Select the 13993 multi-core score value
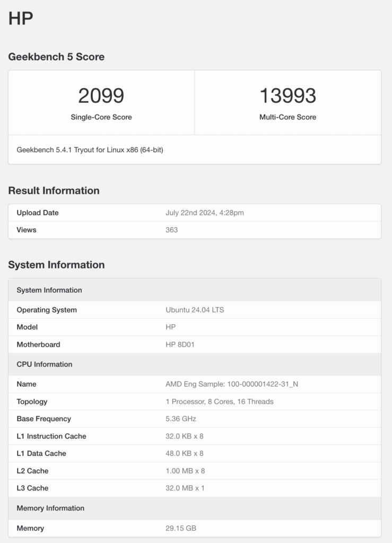 coord(288,96)
